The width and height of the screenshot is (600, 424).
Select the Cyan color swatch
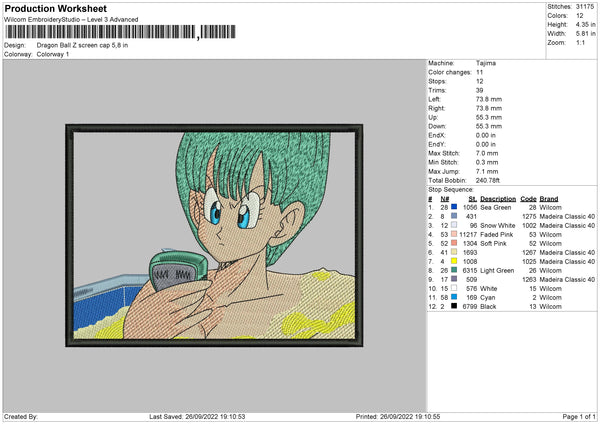454,297
